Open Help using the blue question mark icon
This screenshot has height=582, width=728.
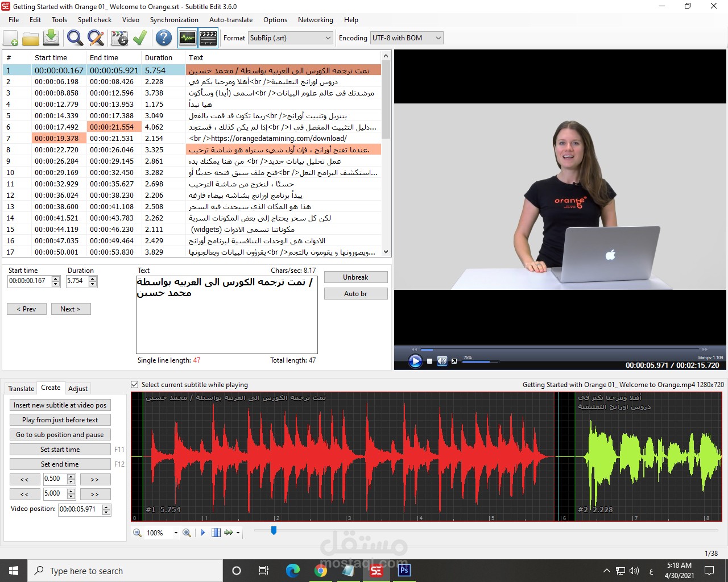[x=164, y=38]
